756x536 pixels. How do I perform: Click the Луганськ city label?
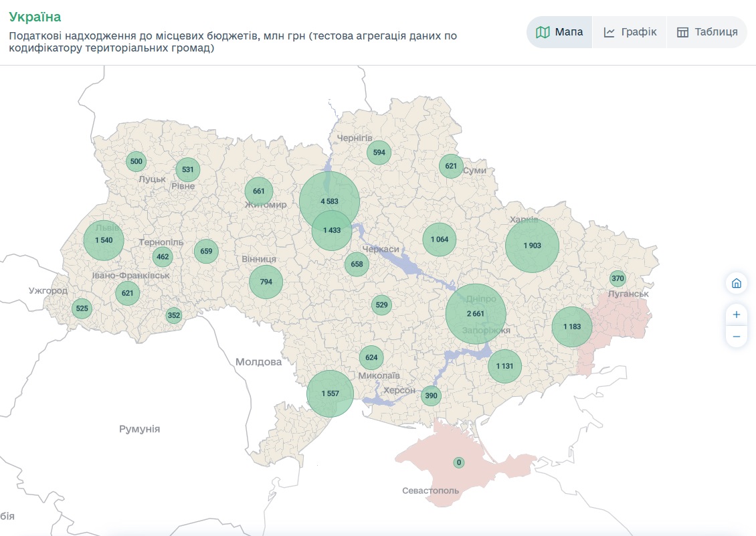[x=628, y=294]
